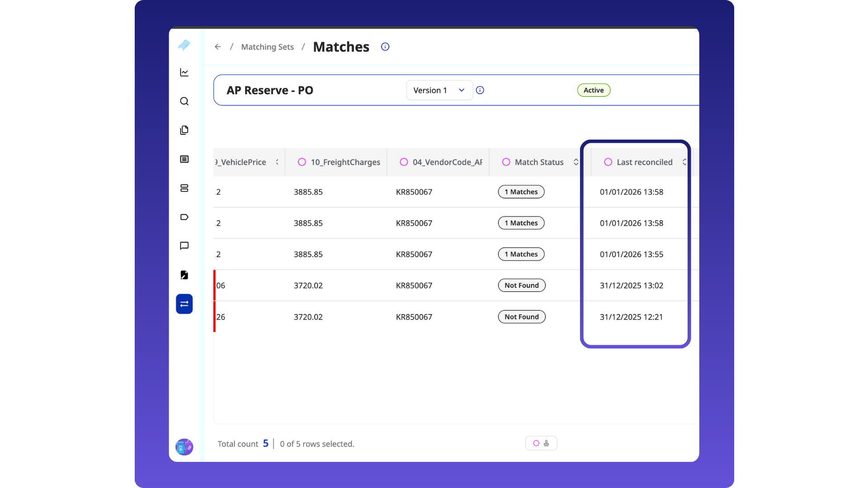868x488 pixels.
Task: Click info icon next to Matches title
Action: click(x=385, y=47)
